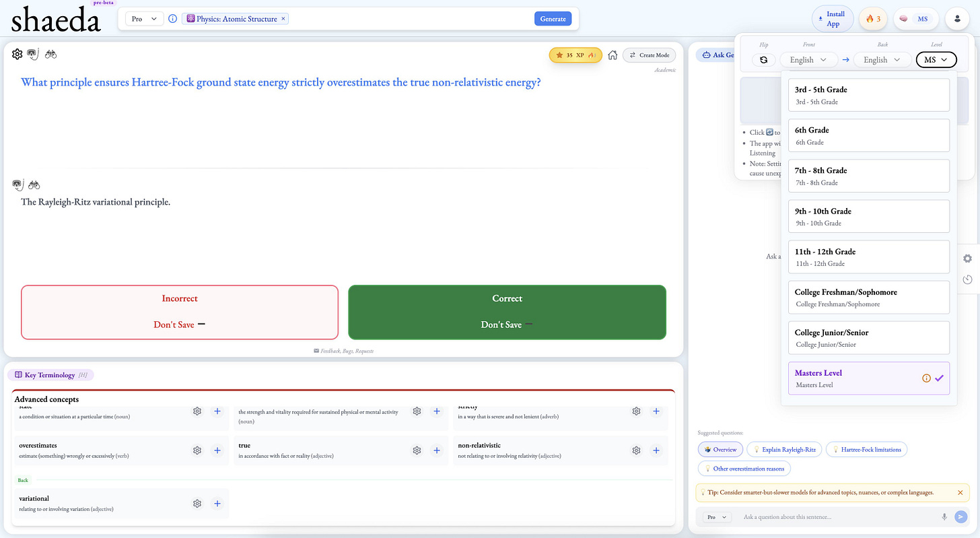Dismiss the smarter-but-slower models tip
Viewport: 980px width, 538px height.
(x=960, y=493)
